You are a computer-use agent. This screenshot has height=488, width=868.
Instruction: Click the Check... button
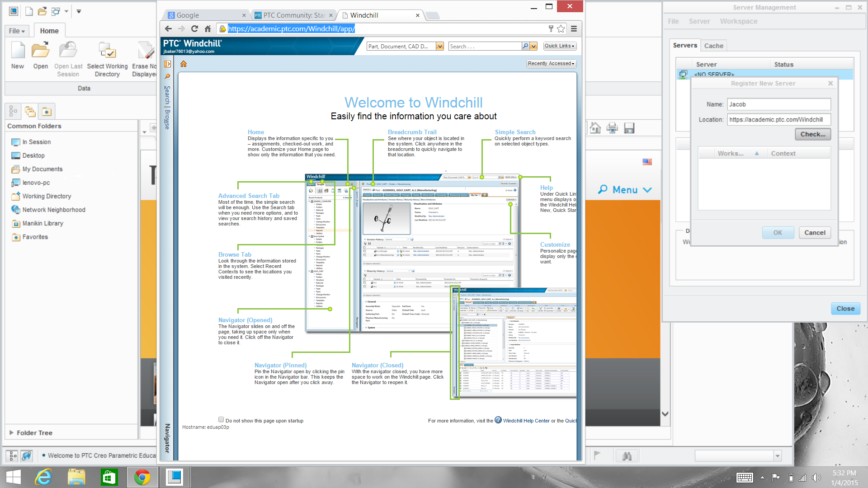[812, 134]
